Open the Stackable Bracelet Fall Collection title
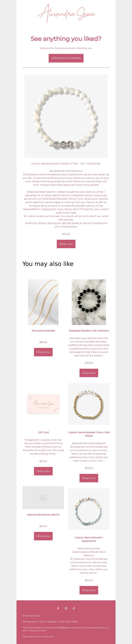The height and width of the screenshot is (644, 132). pos(89,331)
